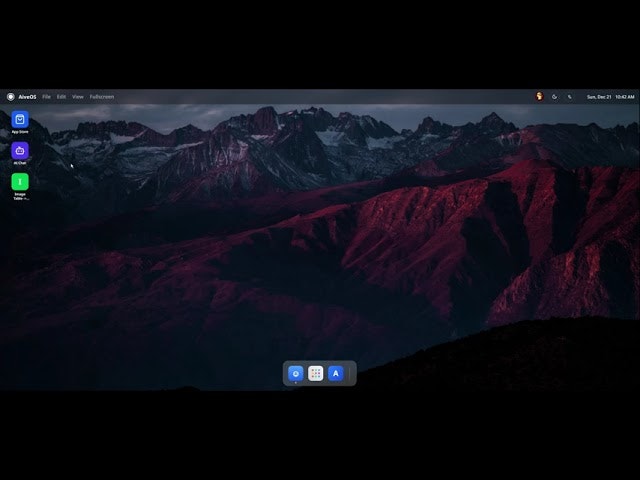This screenshot has height=480, width=640.
Task: Launch the AI Chat desktop icon
Action: (20, 151)
